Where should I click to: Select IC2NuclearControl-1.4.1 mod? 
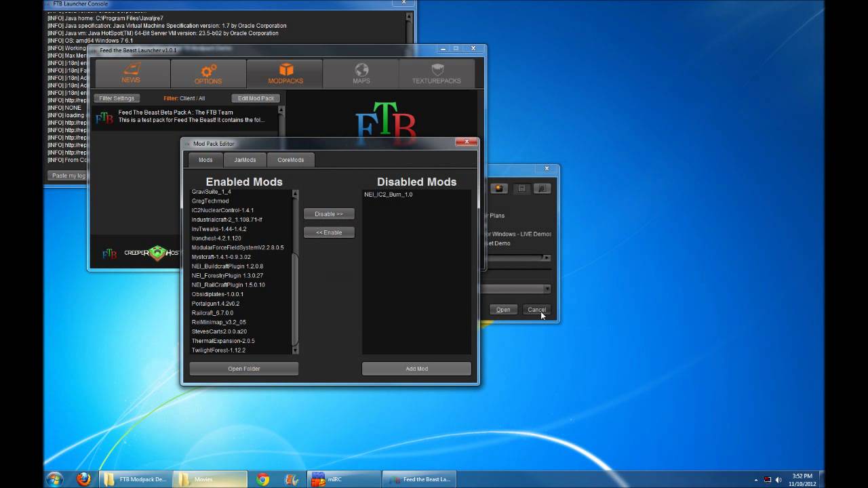[222, 211]
